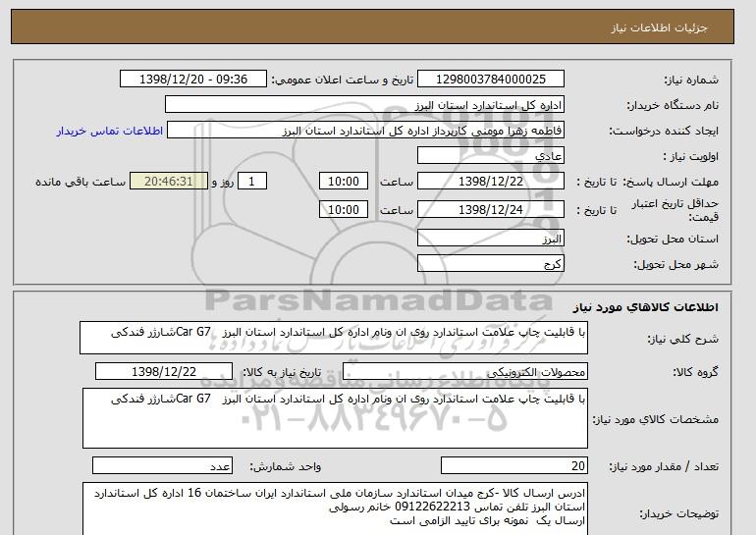
Task: Click the توضیحات خریدار label
Action: (x=679, y=513)
